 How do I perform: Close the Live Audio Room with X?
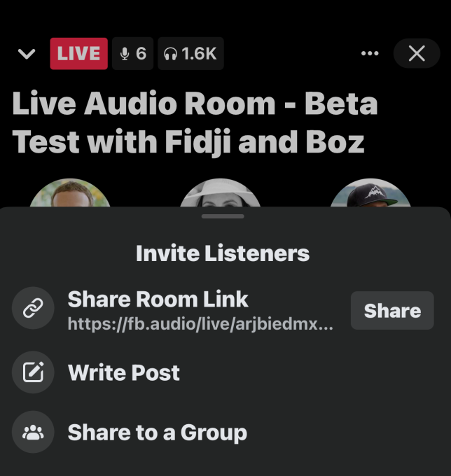point(417,54)
